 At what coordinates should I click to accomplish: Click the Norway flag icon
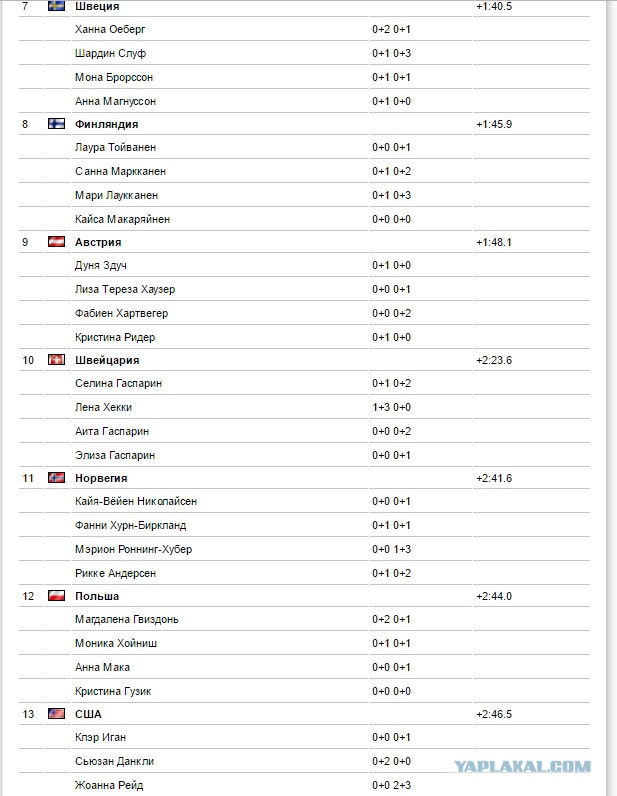pos(56,478)
